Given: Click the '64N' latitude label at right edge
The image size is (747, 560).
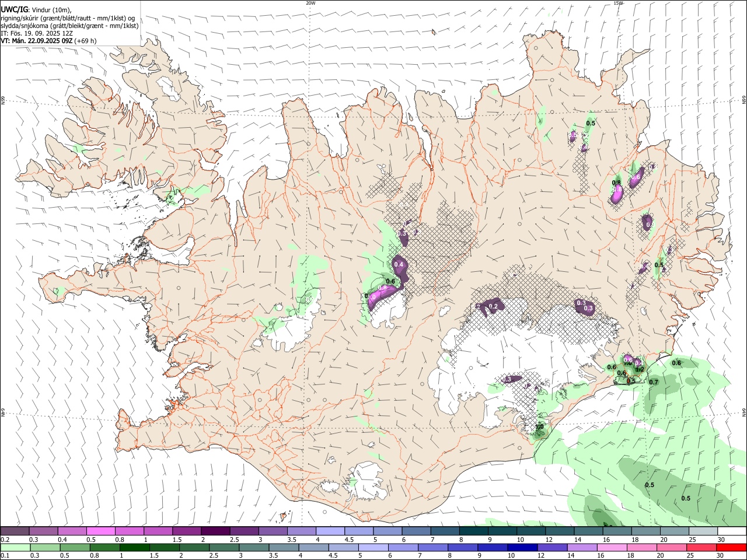Looking at the screenshot, I should pyautogui.click(x=744, y=412).
